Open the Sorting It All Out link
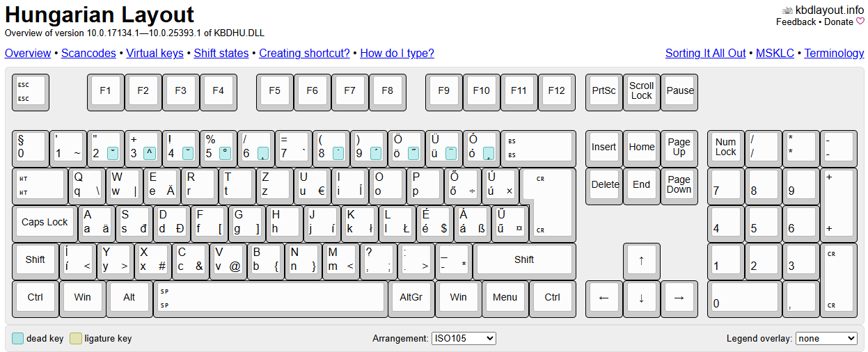868x352 pixels. coord(705,54)
